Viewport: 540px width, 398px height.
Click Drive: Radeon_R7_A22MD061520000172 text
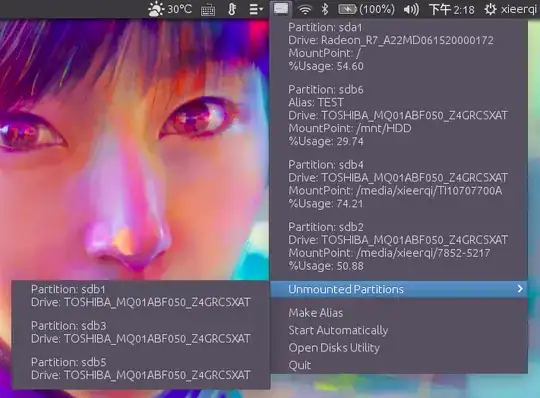(391, 40)
